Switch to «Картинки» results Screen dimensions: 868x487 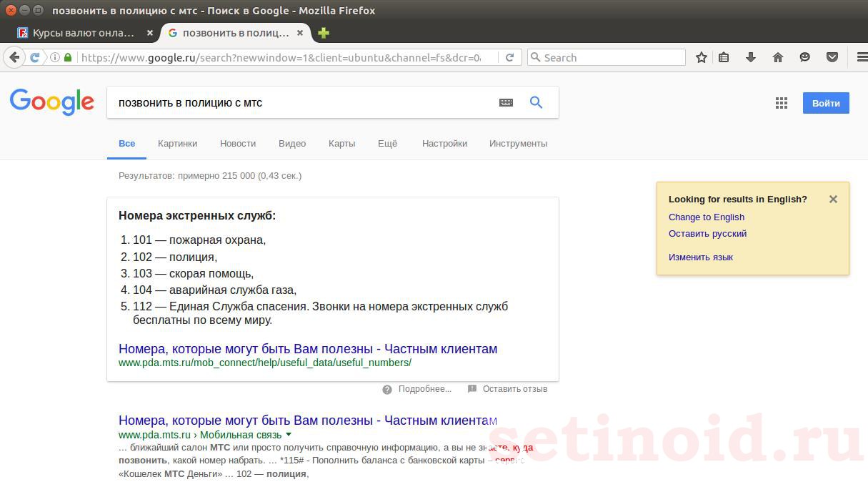[178, 143]
